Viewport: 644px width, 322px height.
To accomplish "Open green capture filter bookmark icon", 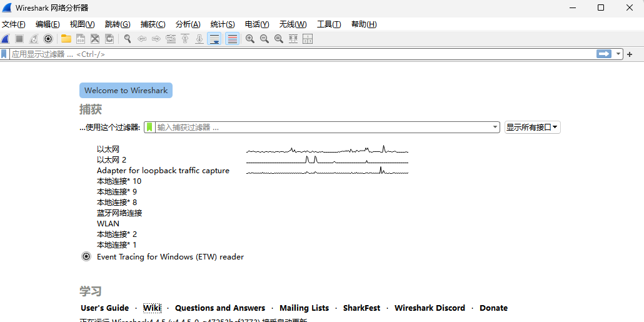I will pyautogui.click(x=150, y=128).
